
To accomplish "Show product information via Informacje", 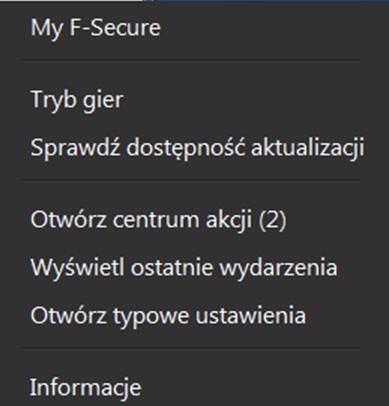I will pyautogui.click(x=86, y=388).
